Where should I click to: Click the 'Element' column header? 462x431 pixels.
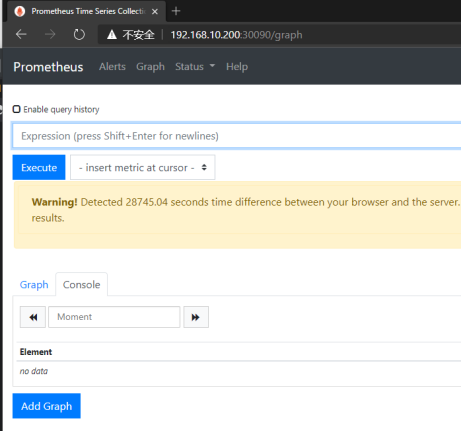click(x=36, y=352)
